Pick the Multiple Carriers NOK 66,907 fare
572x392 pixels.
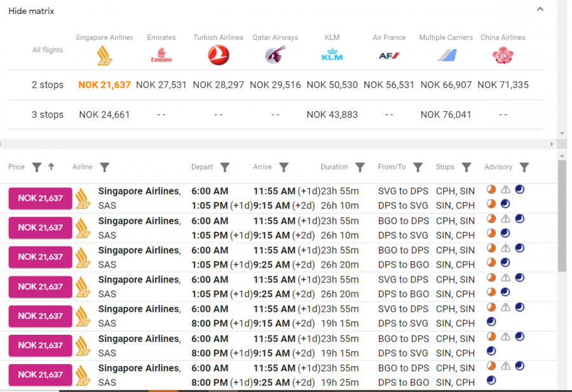click(446, 85)
